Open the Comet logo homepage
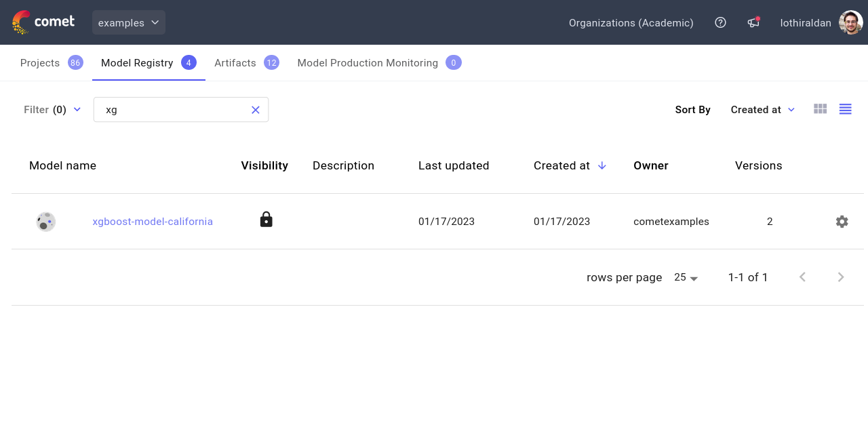 [43, 22]
